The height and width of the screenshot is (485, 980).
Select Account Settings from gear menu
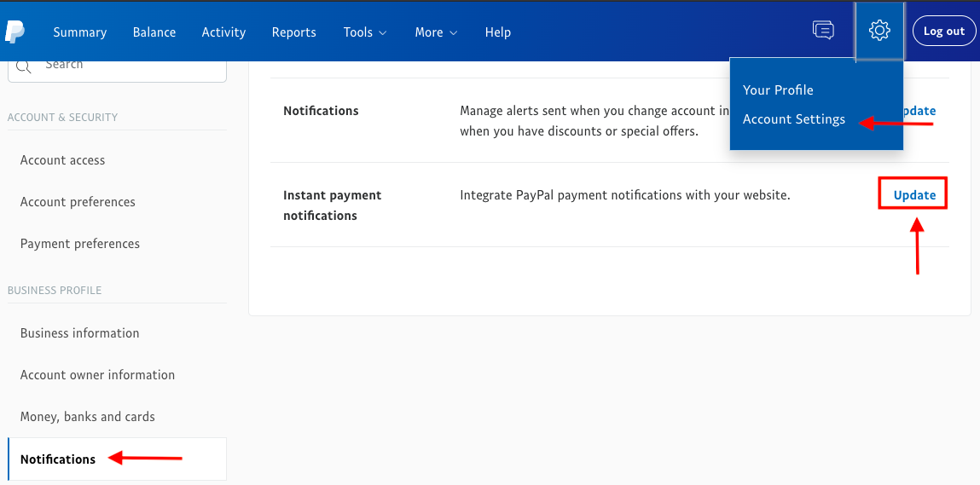point(794,118)
